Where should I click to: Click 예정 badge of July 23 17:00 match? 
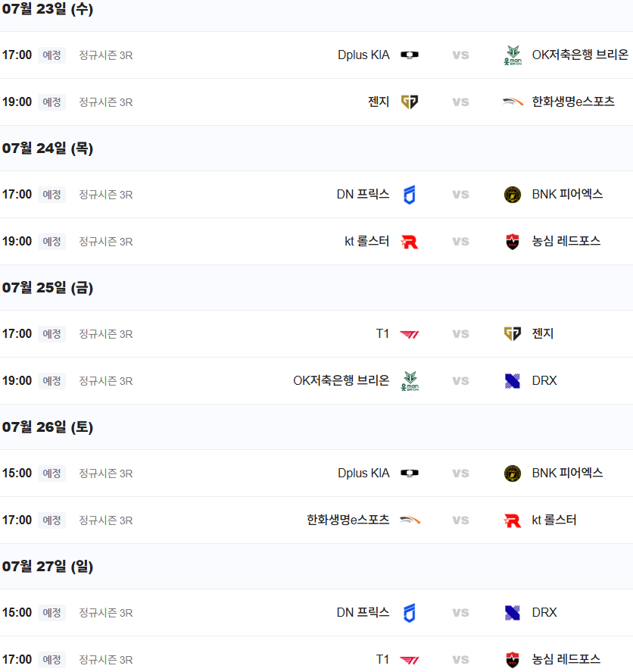[51, 55]
